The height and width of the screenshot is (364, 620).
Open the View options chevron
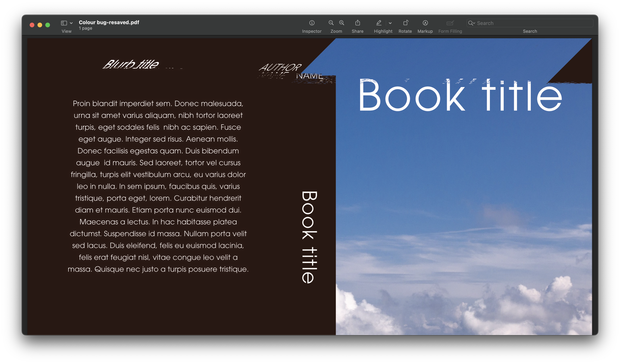point(71,23)
